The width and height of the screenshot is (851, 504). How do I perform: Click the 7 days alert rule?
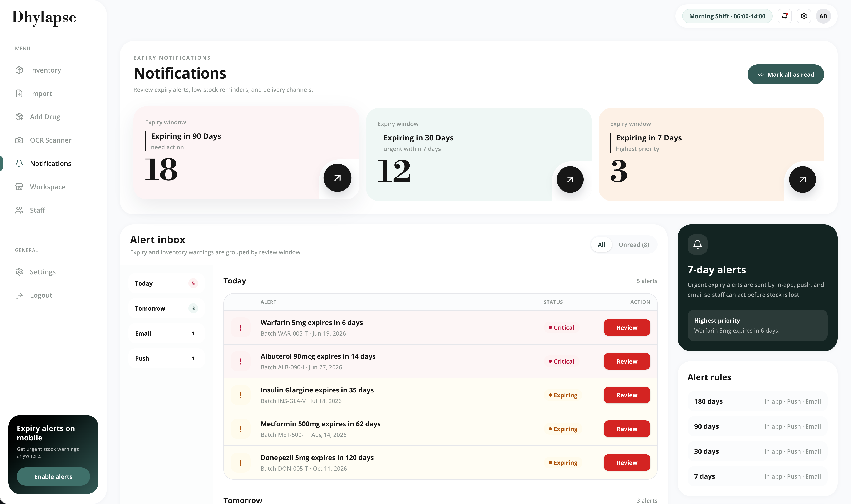pos(757,476)
